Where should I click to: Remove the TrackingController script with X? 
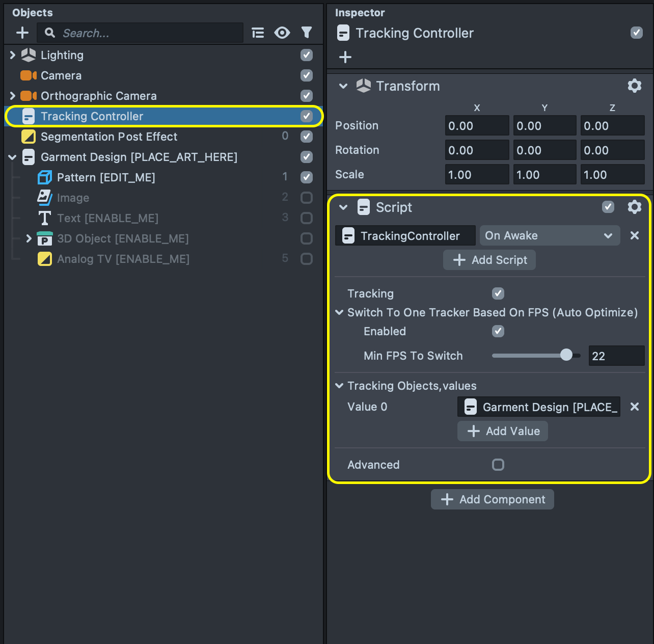(x=634, y=235)
